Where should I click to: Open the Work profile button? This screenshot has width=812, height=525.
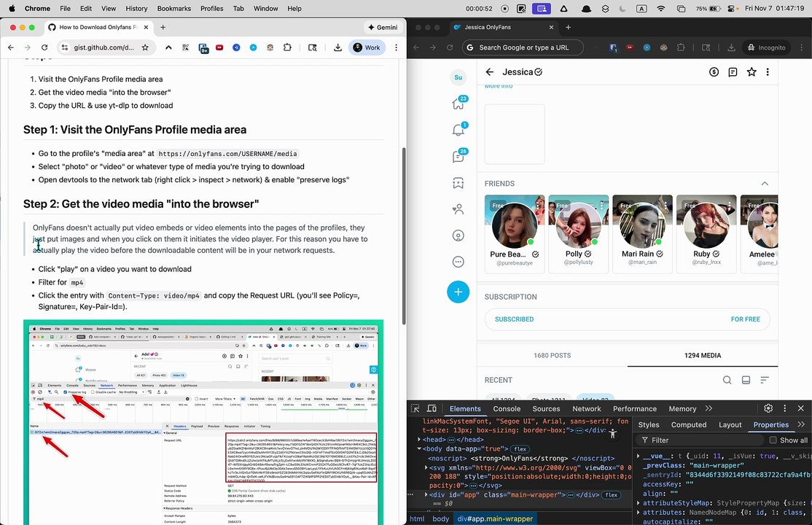pos(367,47)
